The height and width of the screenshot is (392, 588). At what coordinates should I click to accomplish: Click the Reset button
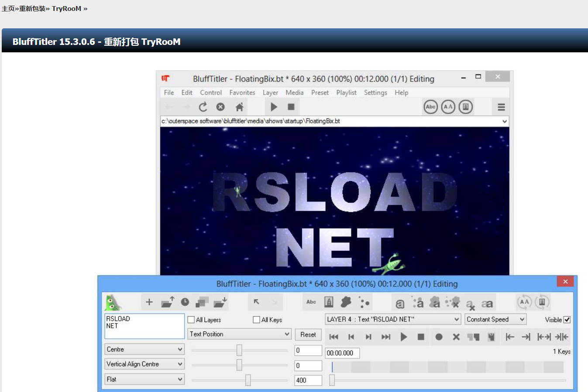click(x=308, y=334)
